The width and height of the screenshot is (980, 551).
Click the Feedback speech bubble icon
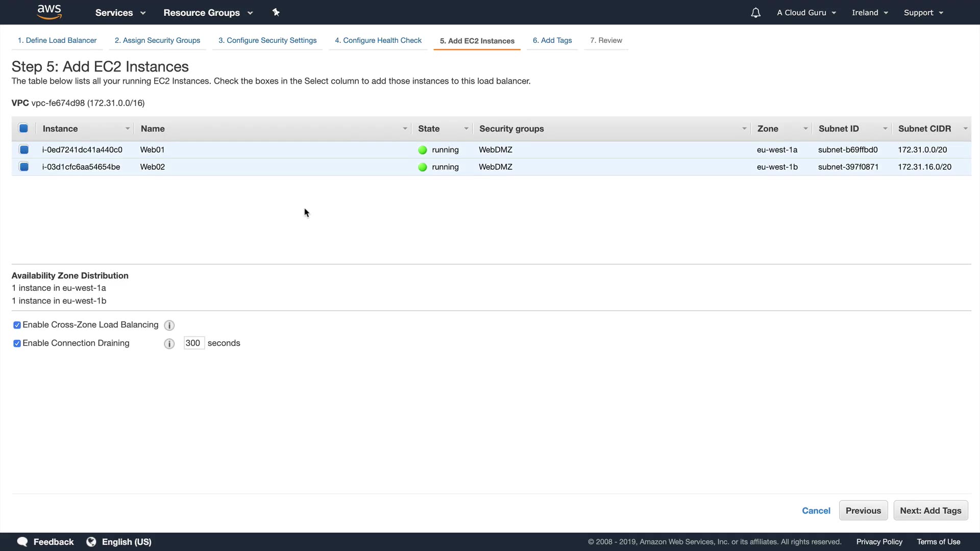pos(22,542)
